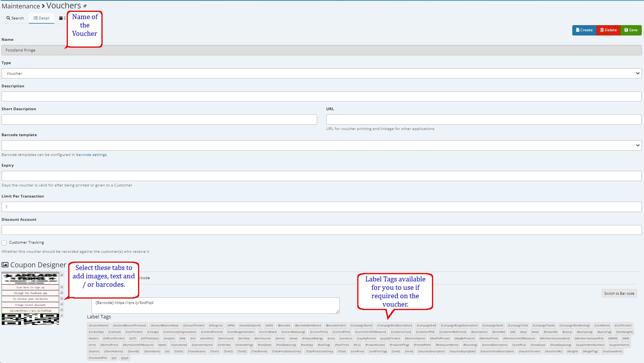Click Maintenance in the breadcrumb
This screenshot has width=644, height=363.
21,6
